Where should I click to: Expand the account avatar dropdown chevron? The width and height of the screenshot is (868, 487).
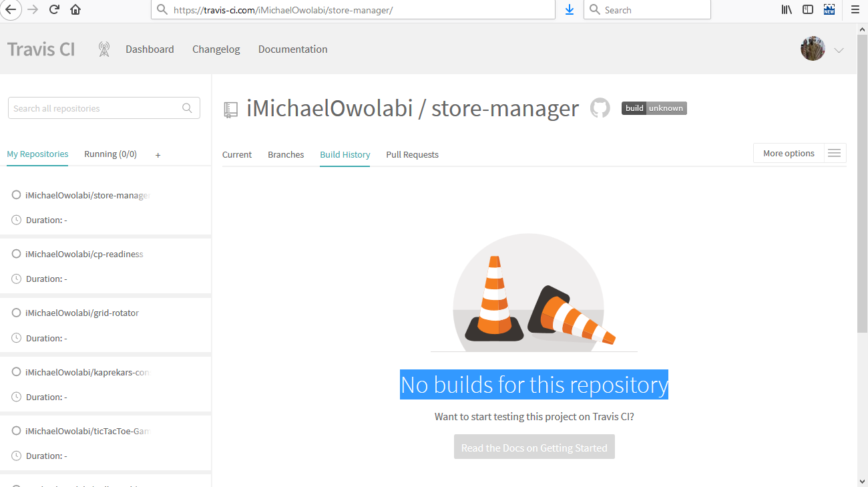[x=839, y=50]
